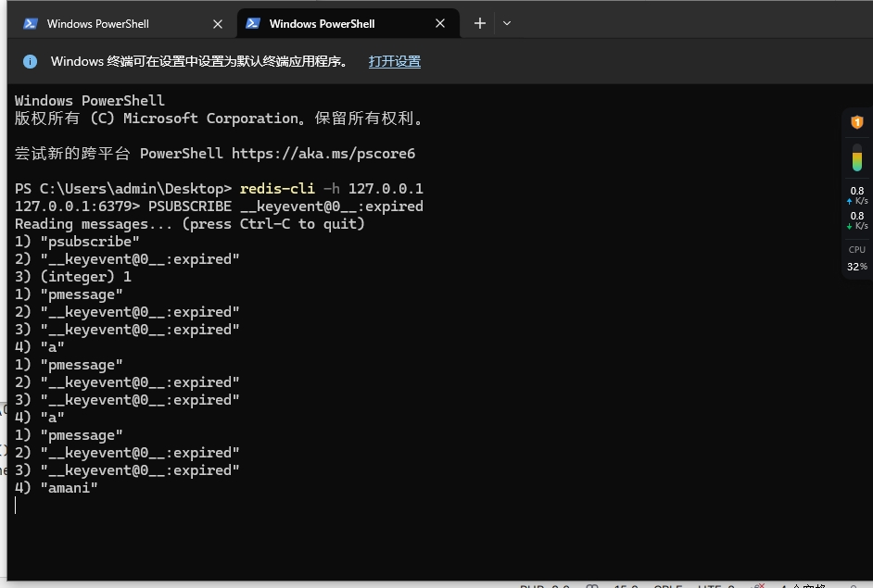Screen dimensions: 873x588
Task: Close the first Windows PowerShell tab
Action: 218,24
